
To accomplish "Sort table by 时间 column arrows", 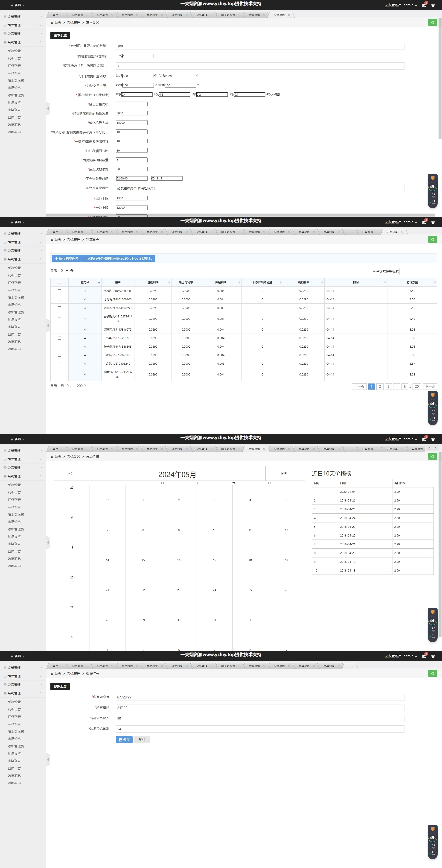I will point(385,282).
